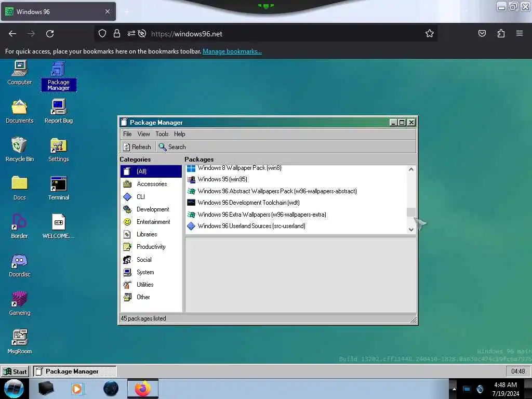Click the Windows 96 Start button
The width and height of the screenshot is (532, 399).
[x=15, y=371]
